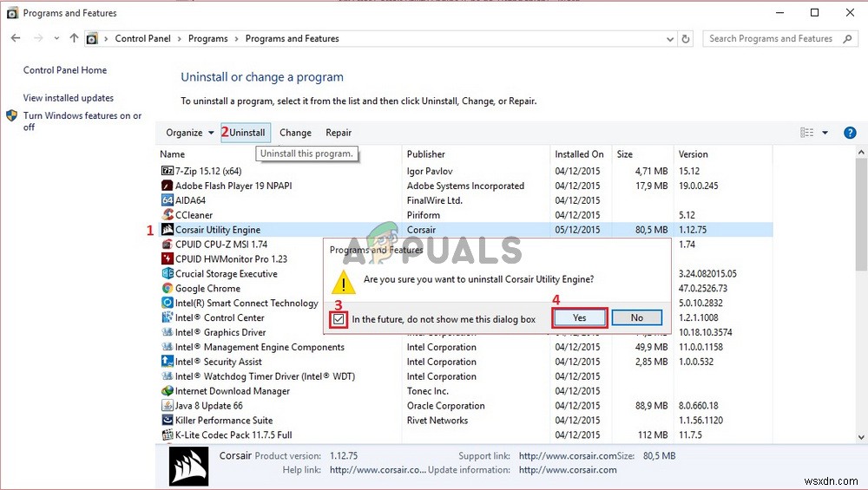Click the CCleaner program icon
The width and height of the screenshot is (868, 490).
tap(168, 214)
